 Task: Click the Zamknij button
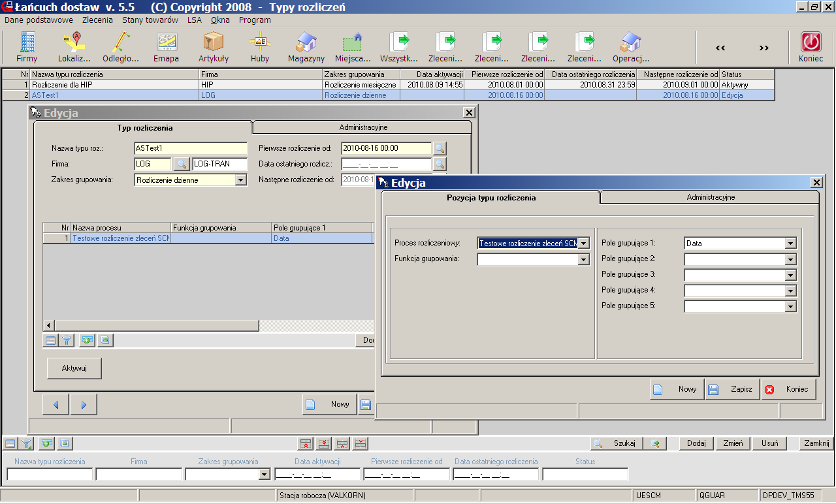click(817, 443)
